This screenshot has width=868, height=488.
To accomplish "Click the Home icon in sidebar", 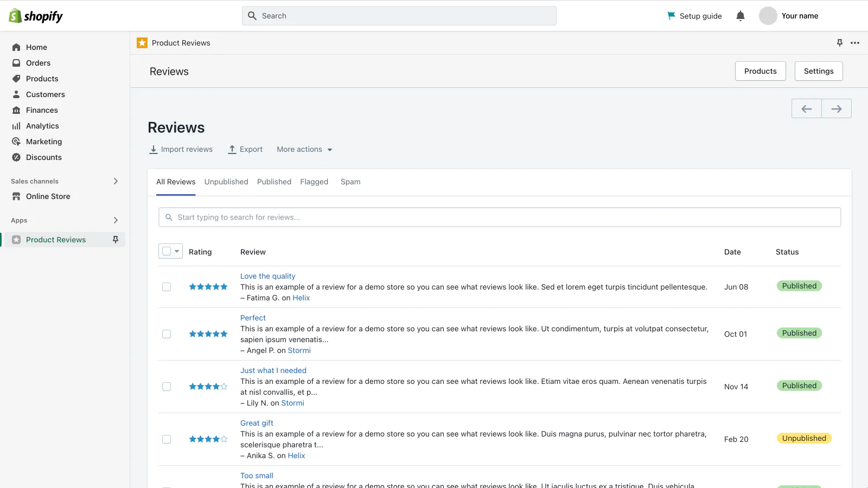I will 16,47.
